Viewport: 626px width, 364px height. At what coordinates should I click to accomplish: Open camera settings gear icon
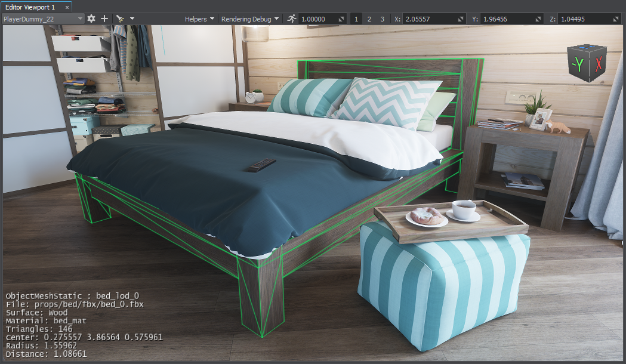(91, 18)
